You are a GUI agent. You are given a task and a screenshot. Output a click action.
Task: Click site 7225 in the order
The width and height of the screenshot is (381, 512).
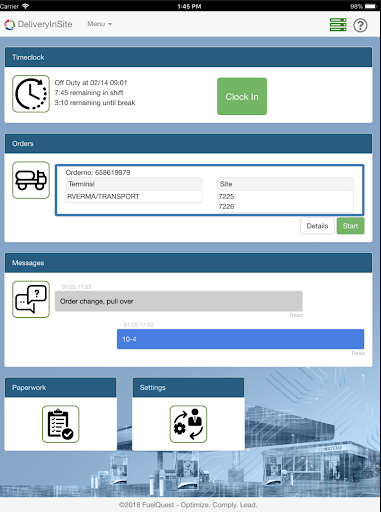pos(226,196)
